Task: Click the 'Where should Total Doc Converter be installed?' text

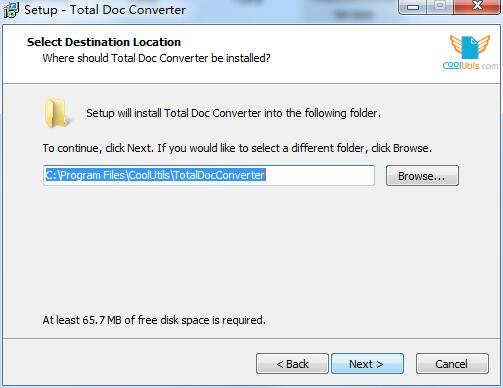Action: pyautogui.click(x=156, y=58)
